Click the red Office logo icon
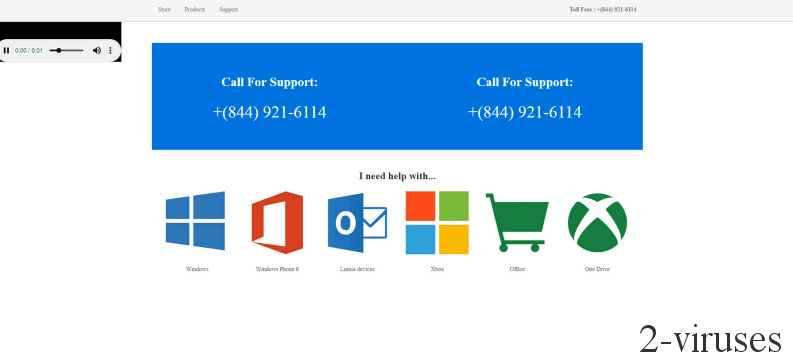The image size is (793, 364). pyautogui.click(x=277, y=222)
